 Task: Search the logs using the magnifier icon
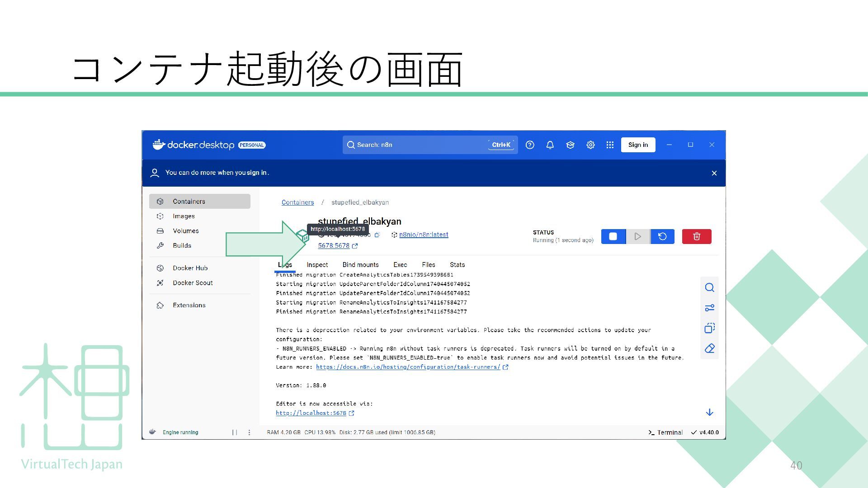pos(709,288)
